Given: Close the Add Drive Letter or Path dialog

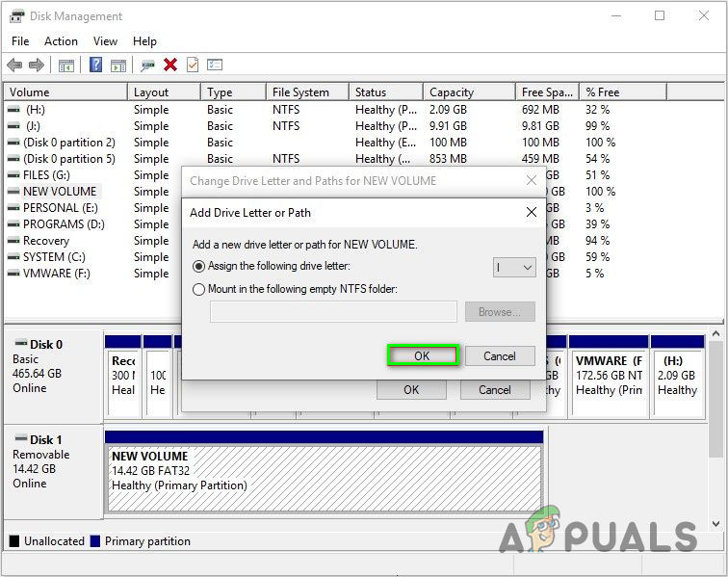Looking at the screenshot, I should pos(532,212).
